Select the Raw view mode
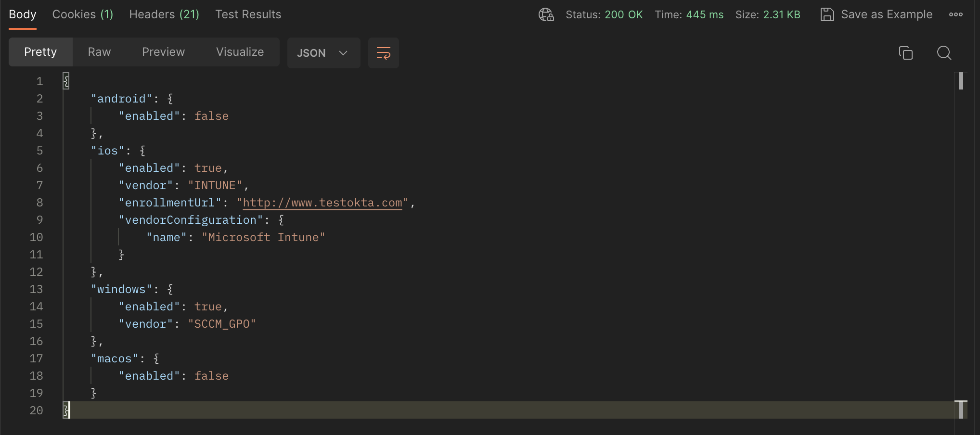The width and height of the screenshot is (980, 435). 99,52
